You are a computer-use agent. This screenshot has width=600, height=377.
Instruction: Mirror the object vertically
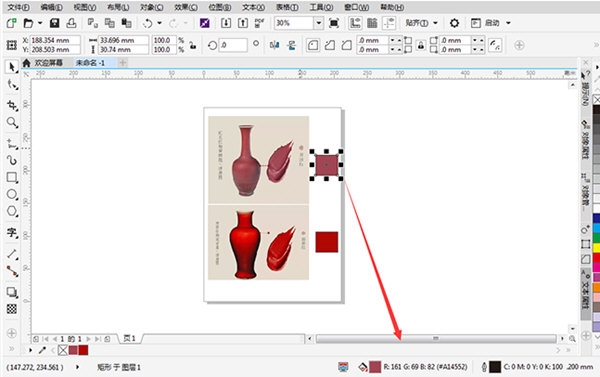coord(292,46)
